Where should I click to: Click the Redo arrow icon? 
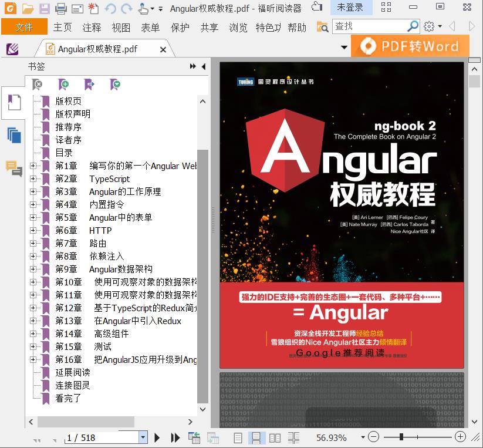(x=126, y=9)
